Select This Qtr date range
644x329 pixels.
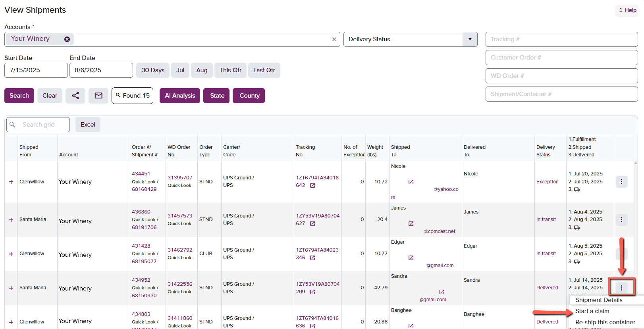230,70
